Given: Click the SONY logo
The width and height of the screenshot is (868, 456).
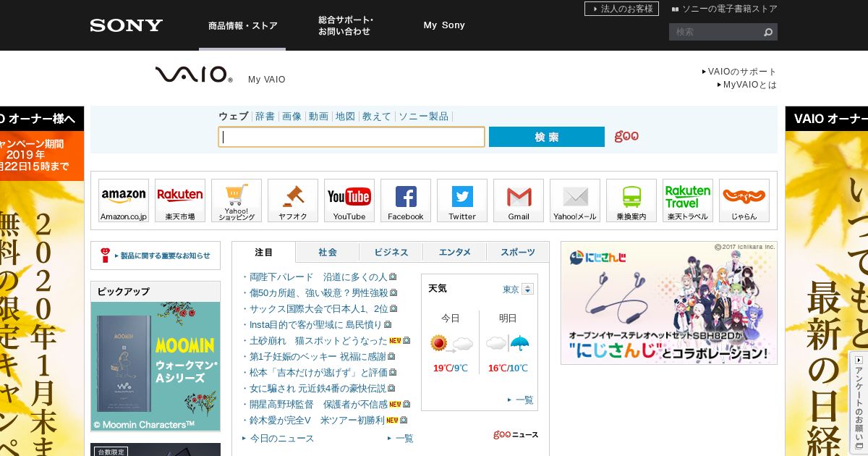Looking at the screenshot, I should tap(127, 25).
